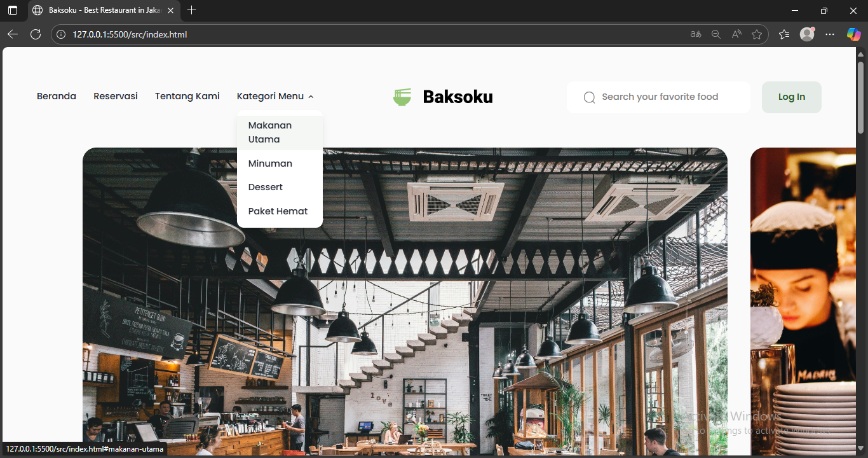Image resolution: width=868 pixels, height=458 pixels.
Task: Go back using the browser back arrow
Action: [x=13, y=34]
